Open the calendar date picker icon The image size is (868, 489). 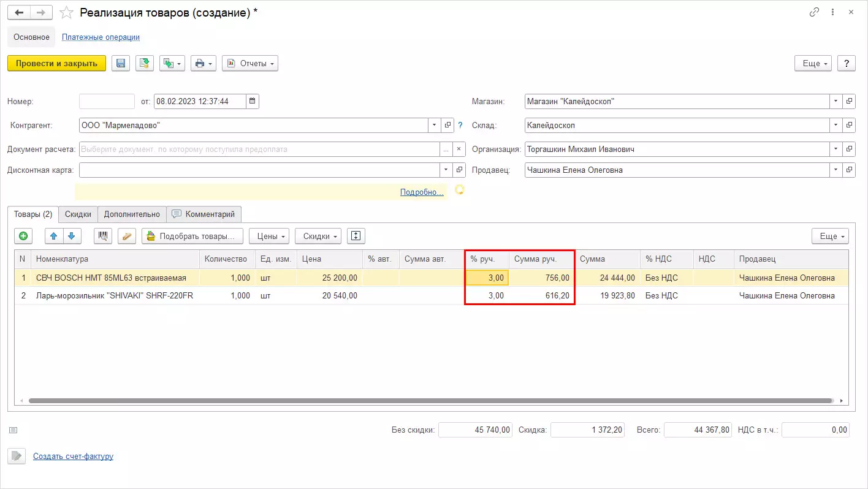(253, 101)
